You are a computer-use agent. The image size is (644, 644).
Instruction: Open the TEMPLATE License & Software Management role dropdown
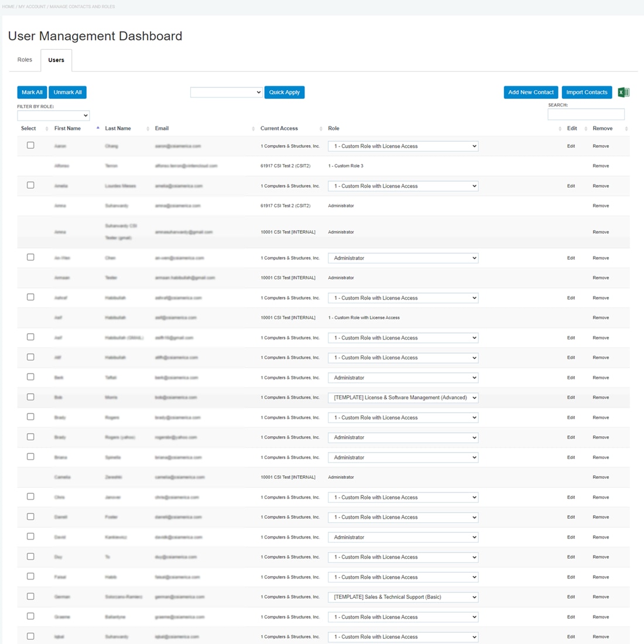pyautogui.click(x=403, y=398)
